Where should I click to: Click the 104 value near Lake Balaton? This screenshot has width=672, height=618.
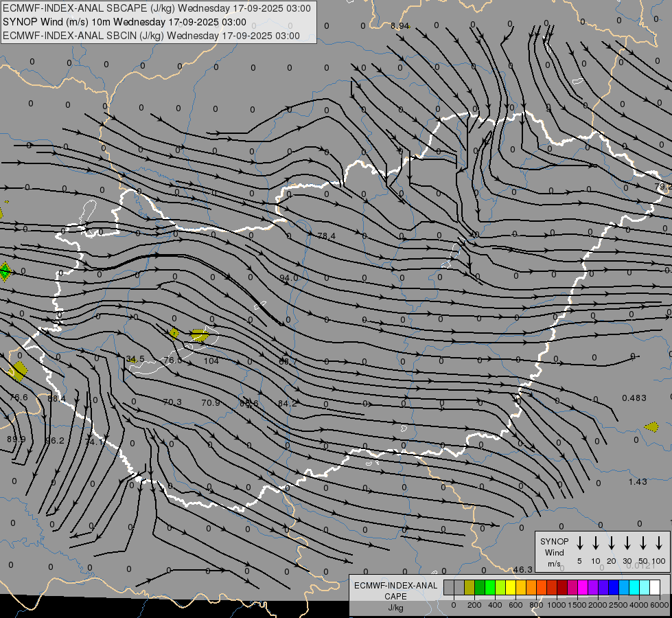point(211,360)
